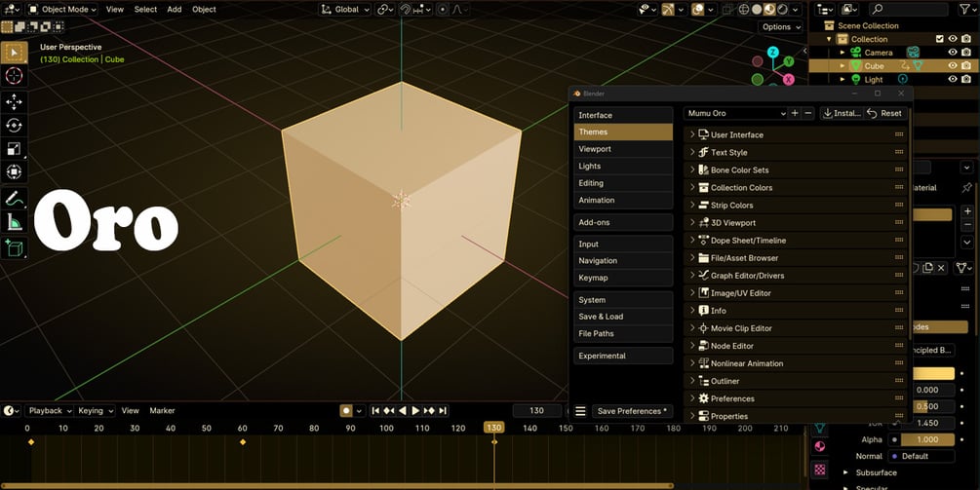Open the Options dropdown
This screenshot has height=490, width=980.
pyautogui.click(x=781, y=27)
